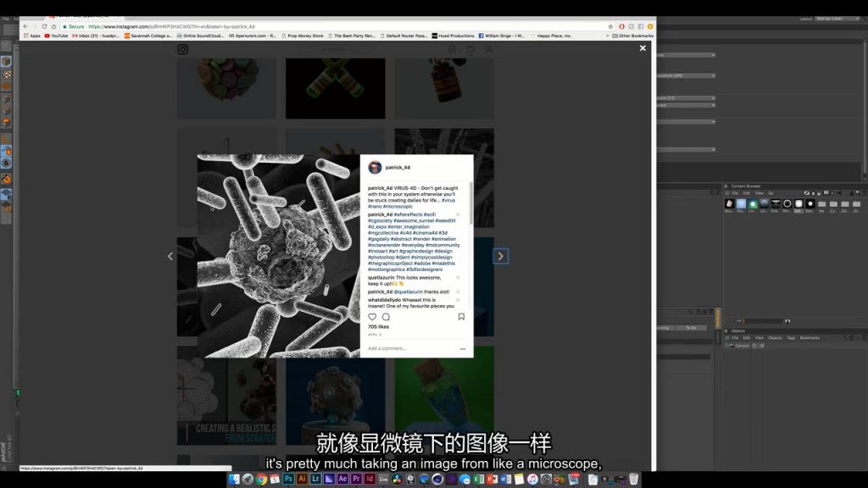Adjust the Content Browser thumbnail size slider
This screenshot has height=488, width=868.
tap(763, 321)
